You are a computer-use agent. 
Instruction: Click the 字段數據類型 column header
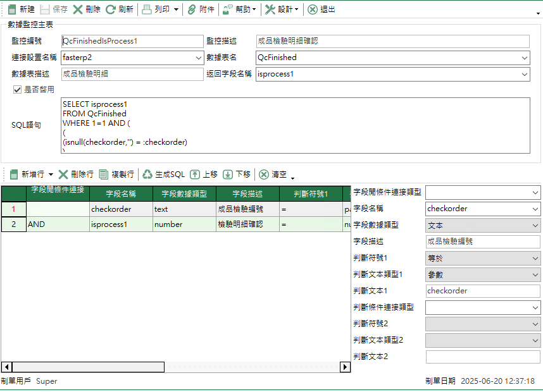(x=185, y=194)
